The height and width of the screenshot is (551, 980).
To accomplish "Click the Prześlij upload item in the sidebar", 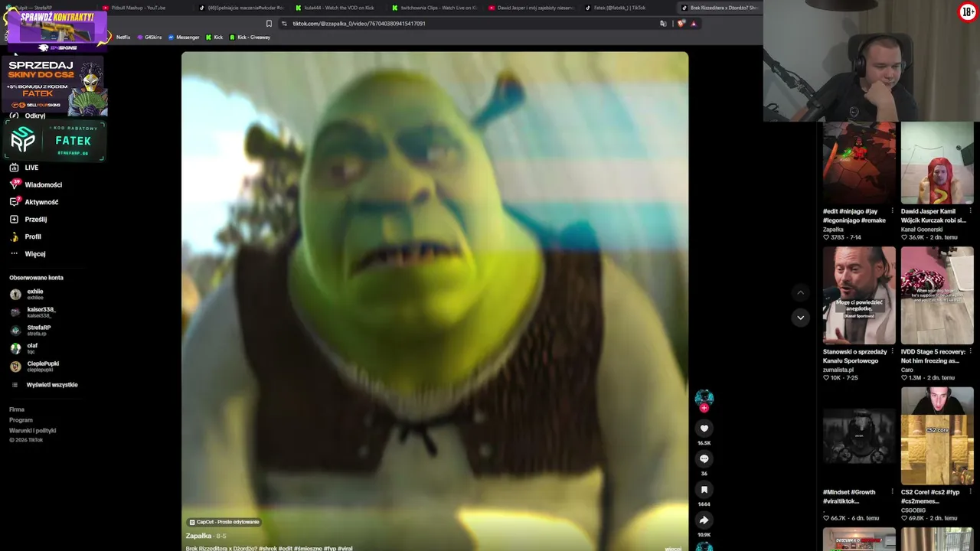I will pyautogui.click(x=28, y=219).
